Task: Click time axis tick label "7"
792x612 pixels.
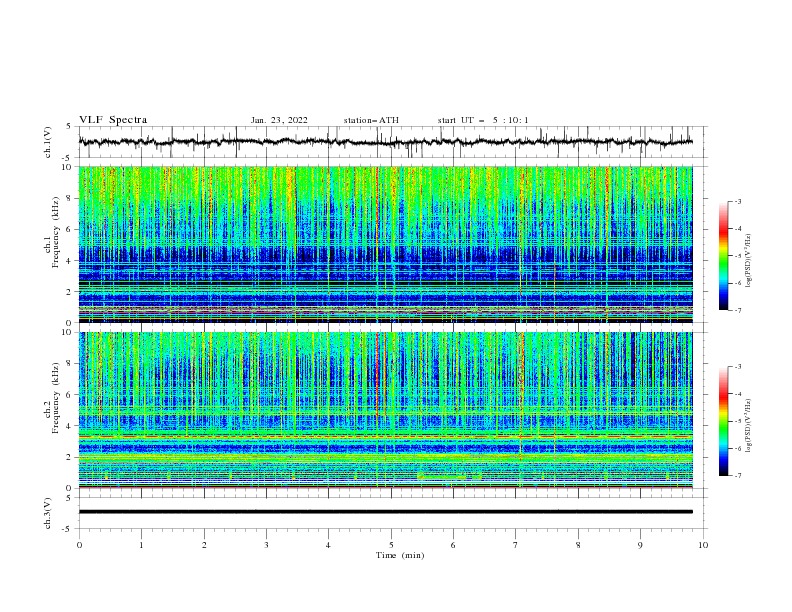Action: 516,545
